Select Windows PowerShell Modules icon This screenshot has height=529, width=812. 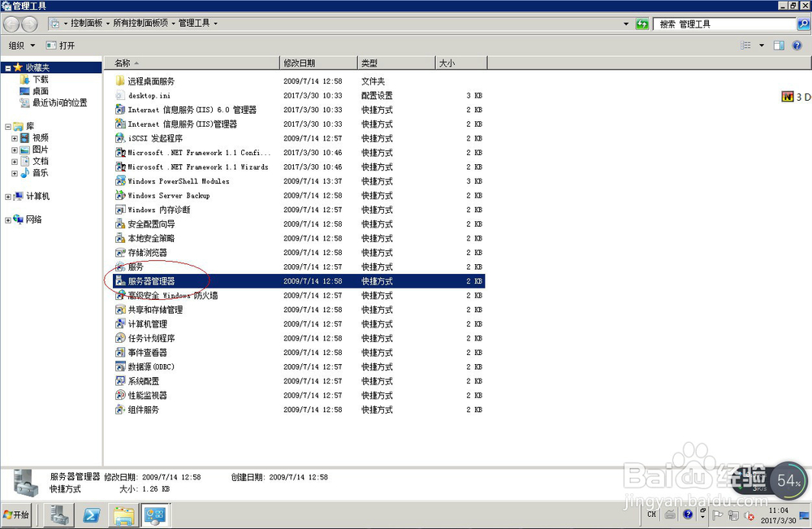pos(120,181)
